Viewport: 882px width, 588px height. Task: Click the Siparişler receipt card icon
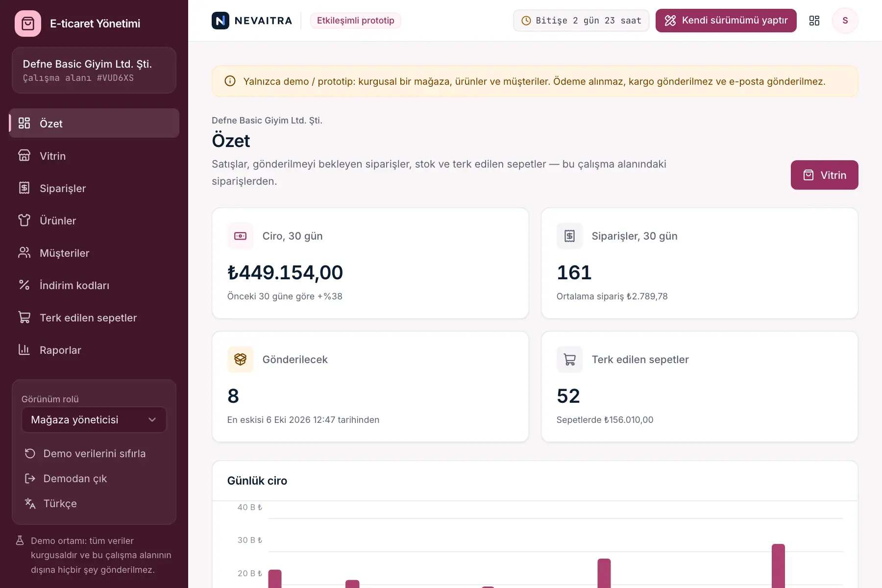pyautogui.click(x=570, y=236)
